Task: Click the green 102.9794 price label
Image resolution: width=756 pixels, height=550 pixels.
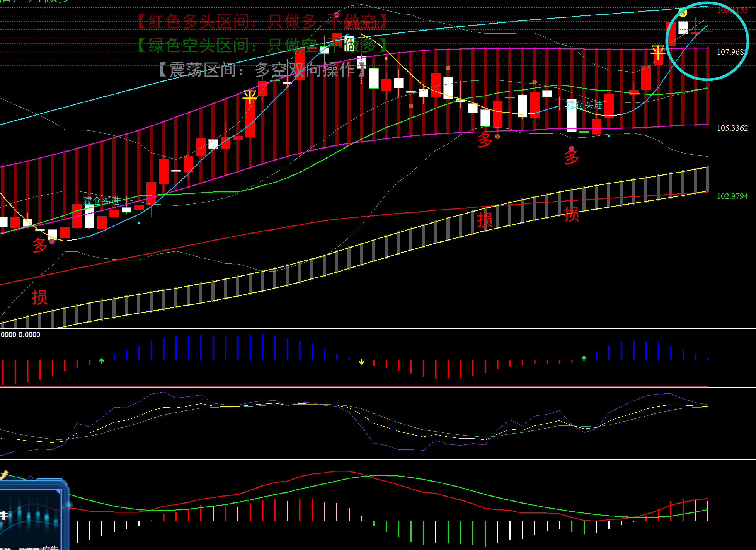Action: [x=732, y=196]
